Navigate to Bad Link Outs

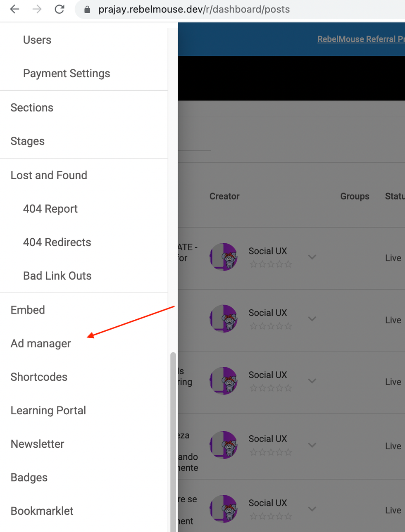(x=57, y=276)
